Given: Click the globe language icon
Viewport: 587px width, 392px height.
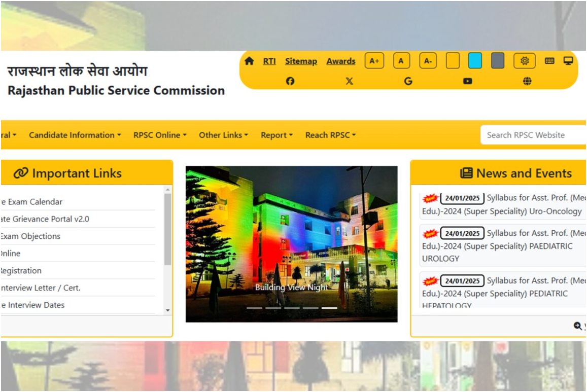Looking at the screenshot, I should coord(527,81).
